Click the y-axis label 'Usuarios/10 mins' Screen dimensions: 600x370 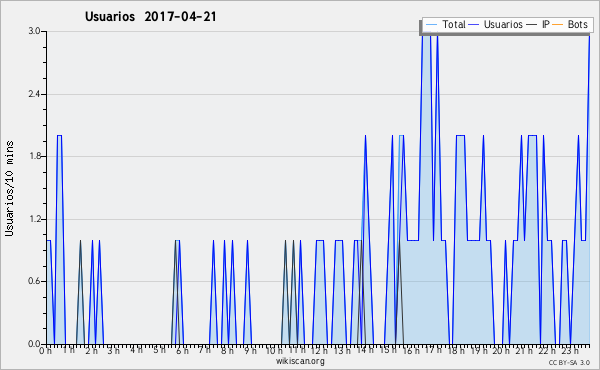tap(9, 188)
